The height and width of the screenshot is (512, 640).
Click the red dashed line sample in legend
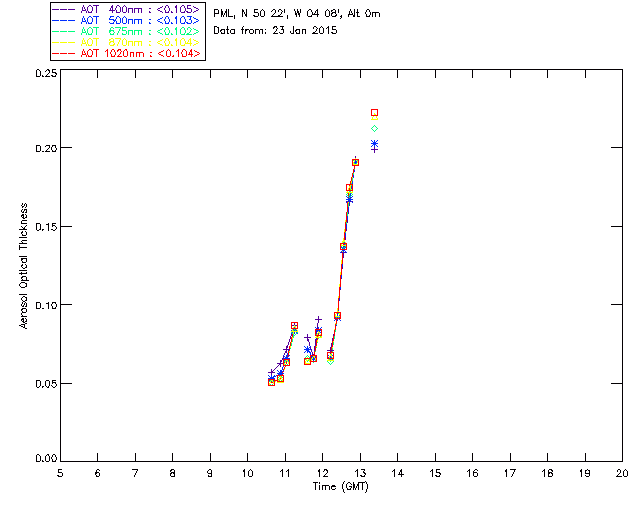[x=64, y=53]
